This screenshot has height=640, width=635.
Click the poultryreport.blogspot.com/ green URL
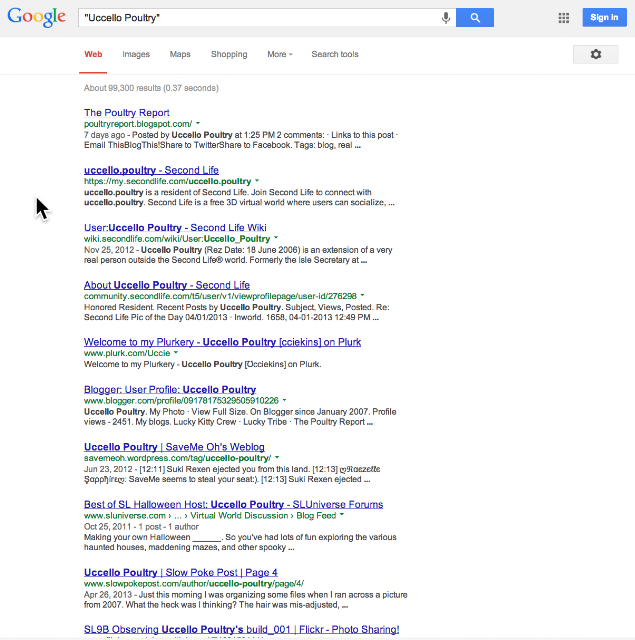(x=138, y=124)
